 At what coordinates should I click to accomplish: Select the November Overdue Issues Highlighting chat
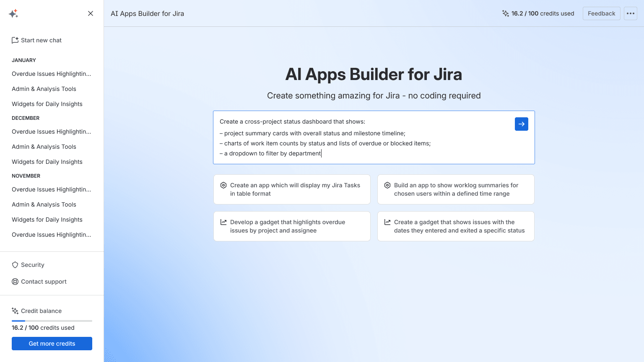[x=51, y=189]
